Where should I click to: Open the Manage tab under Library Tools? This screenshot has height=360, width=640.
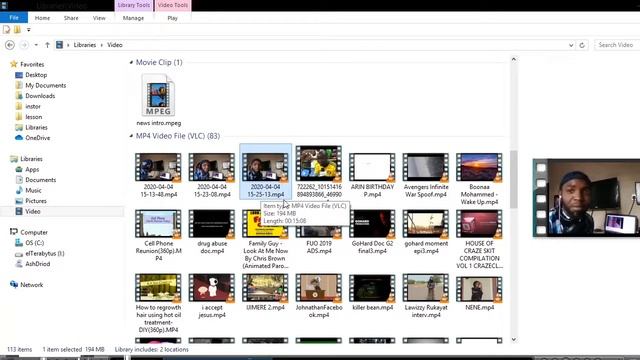tap(133, 18)
